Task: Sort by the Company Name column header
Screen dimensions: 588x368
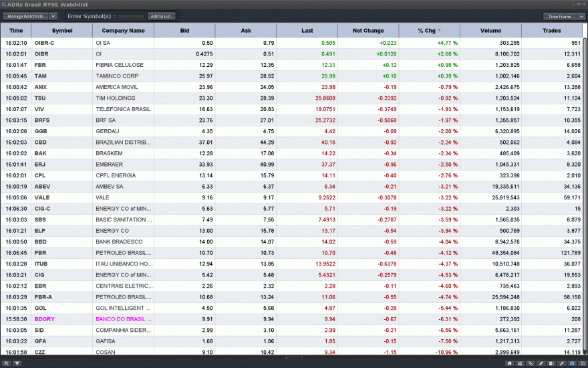Action: point(123,31)
